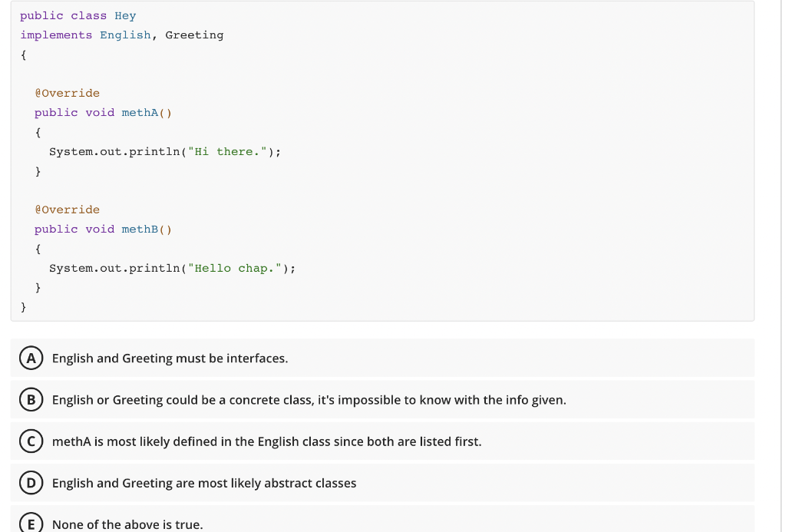Click the class name Hey
The image size is (786, 532).
point(124,15)
